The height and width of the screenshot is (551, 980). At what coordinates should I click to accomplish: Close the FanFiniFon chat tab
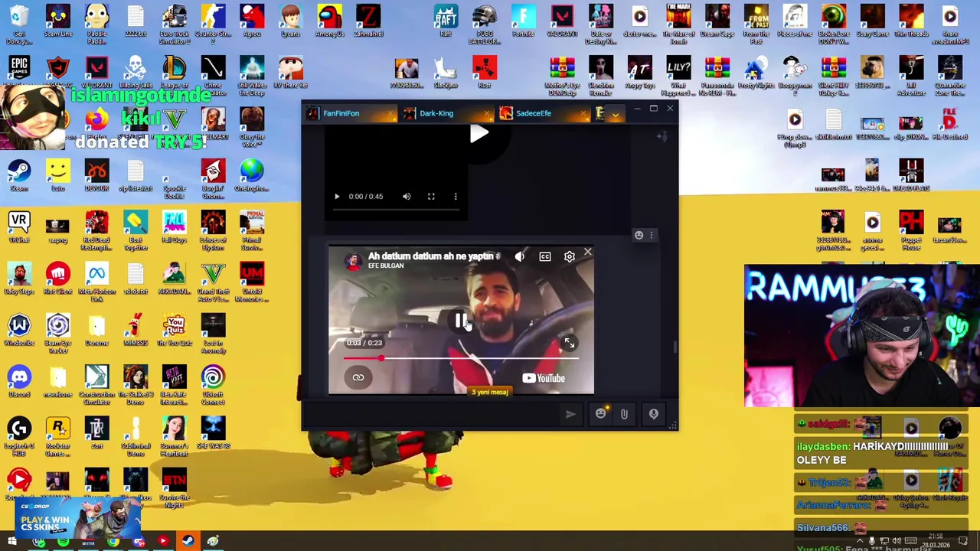390,114
